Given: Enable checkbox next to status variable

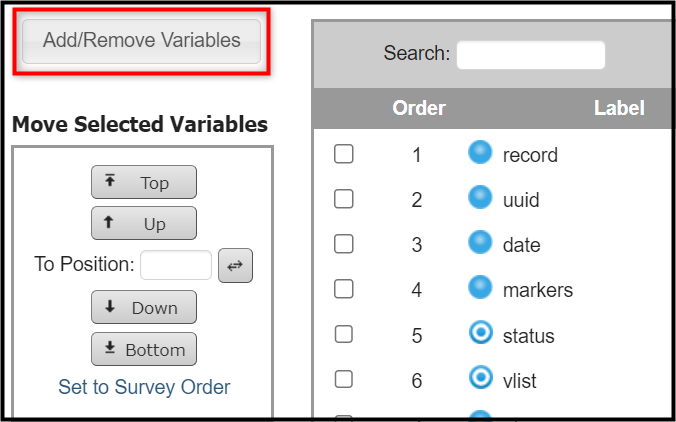Looking at the screenshot, I should click(344, 334).
